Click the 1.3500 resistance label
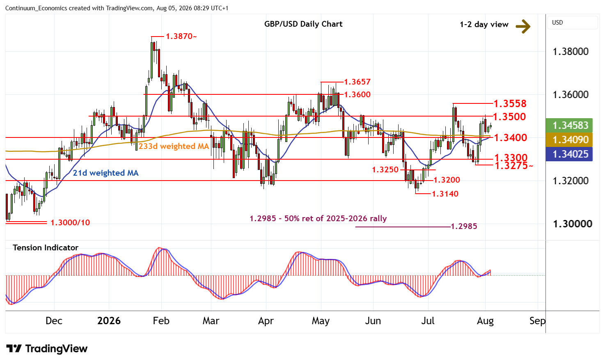The height and width of the screenshot is (364, 605). pyautogui.click(x=509, y=117)
